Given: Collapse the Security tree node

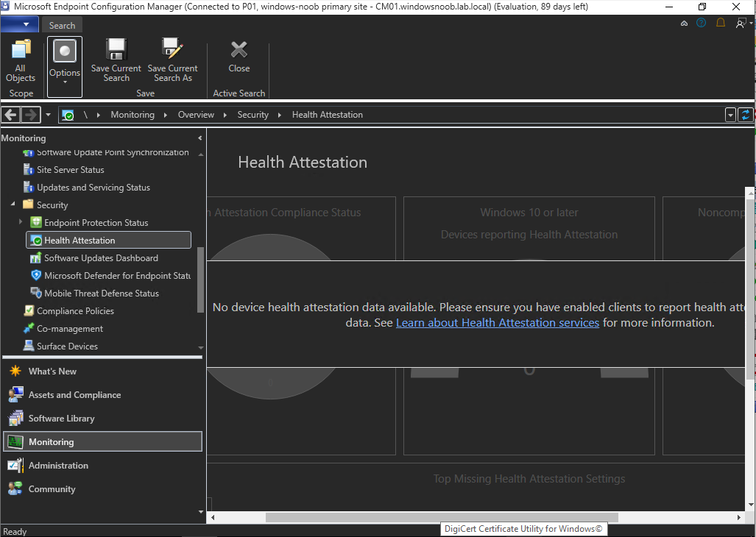Looking at the screenshot, I should click(x=13, y=205).
